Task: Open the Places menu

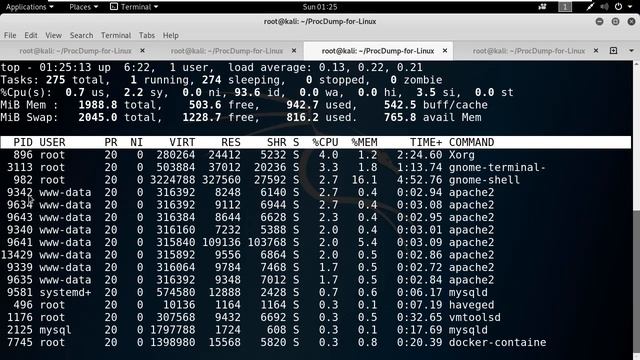Action: click(x=83, y=7)
